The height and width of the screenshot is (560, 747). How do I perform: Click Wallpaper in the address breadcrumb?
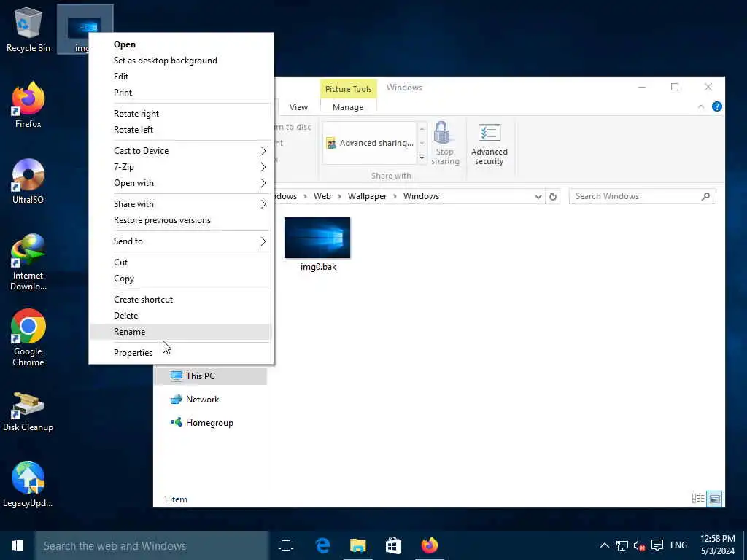[x=367, y=196]
